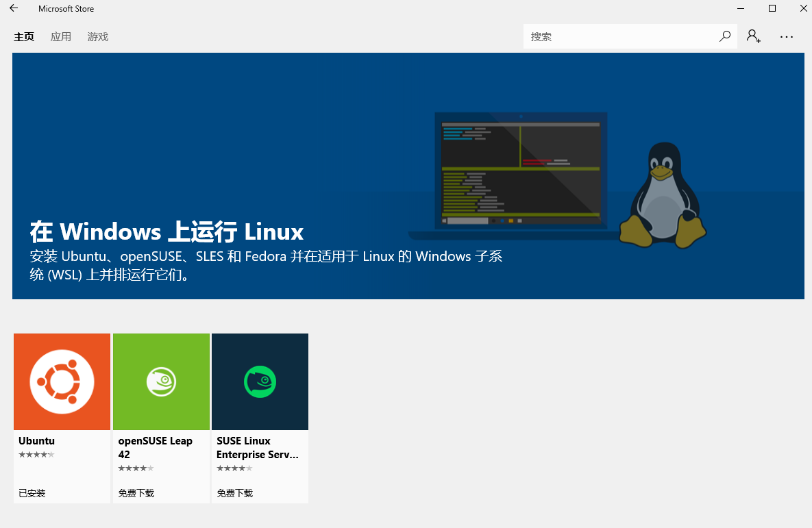This screenshot has width=812, height=528.
Task: Click the 在 Windows 上运行 Linux banner heading
Action: click(167, 231)
